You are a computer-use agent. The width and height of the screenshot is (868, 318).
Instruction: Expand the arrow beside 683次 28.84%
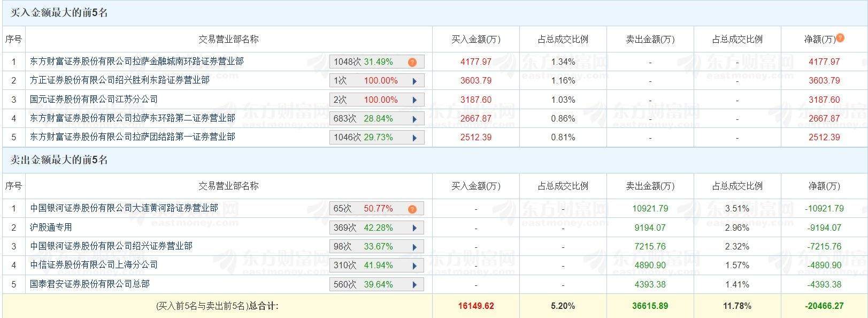pyautogui.click(x=414, y=119)
